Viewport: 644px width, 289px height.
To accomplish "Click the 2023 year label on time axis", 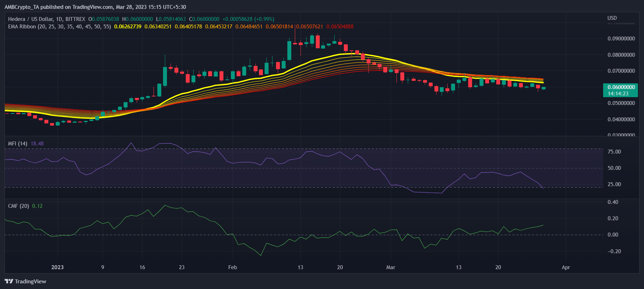I will [x=57, y=267].
